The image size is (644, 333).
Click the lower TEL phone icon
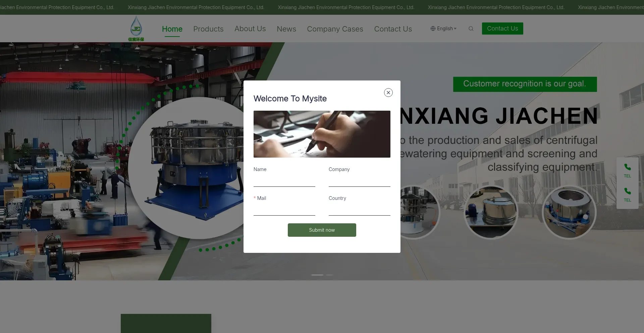[x=628, y=191]
